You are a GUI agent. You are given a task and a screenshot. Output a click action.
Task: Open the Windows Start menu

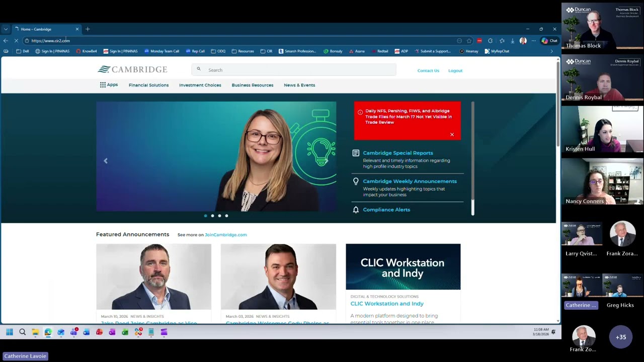(x=10, y=332)
